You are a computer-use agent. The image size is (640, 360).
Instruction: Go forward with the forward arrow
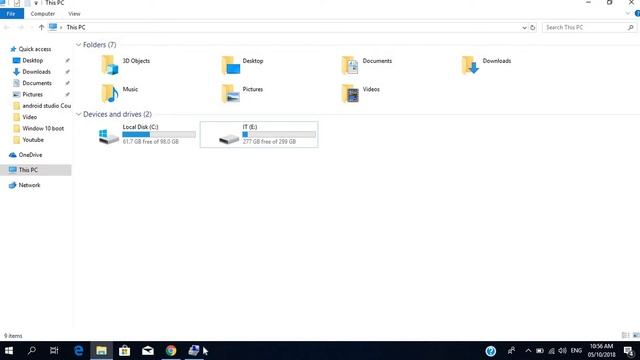[x=21, y=27]
